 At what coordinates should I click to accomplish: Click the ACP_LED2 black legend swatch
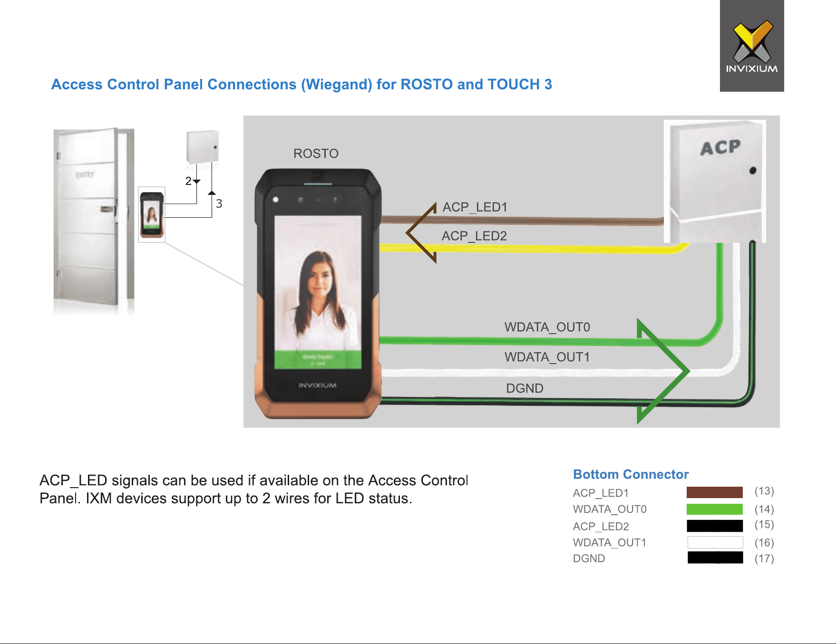click(715, 526)
